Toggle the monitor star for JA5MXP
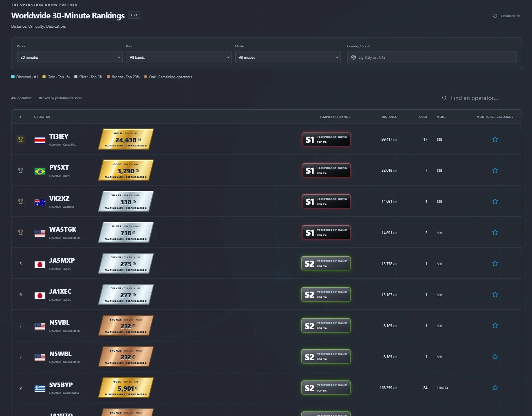 tap(495, 263)
